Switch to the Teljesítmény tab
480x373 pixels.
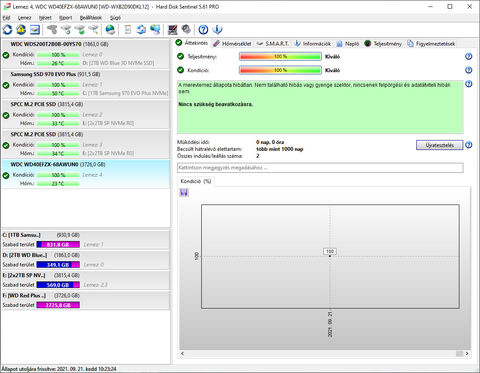pos(383,44)
